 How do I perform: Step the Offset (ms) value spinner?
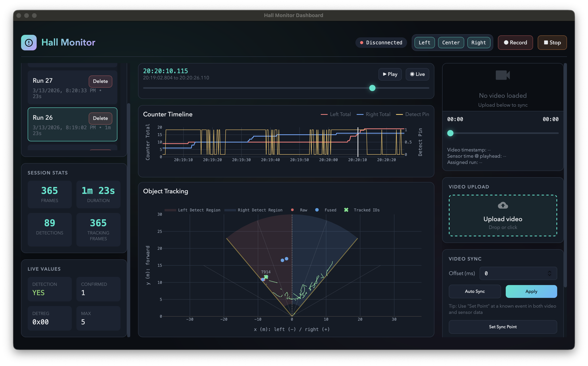pyautogui.click(x=549, y=273)
